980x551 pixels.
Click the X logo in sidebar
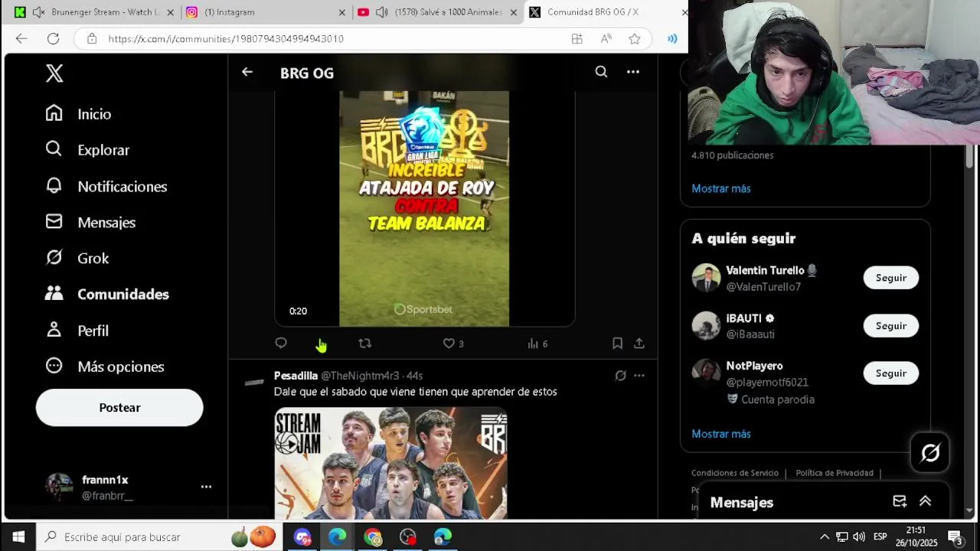pyautogui.click(x=54, y=73)
